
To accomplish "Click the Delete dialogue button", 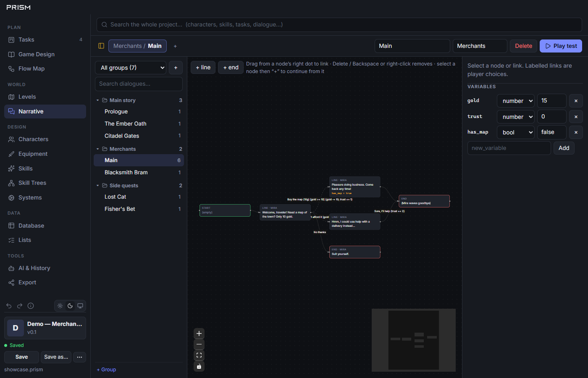I will click(x=523, y=46).
